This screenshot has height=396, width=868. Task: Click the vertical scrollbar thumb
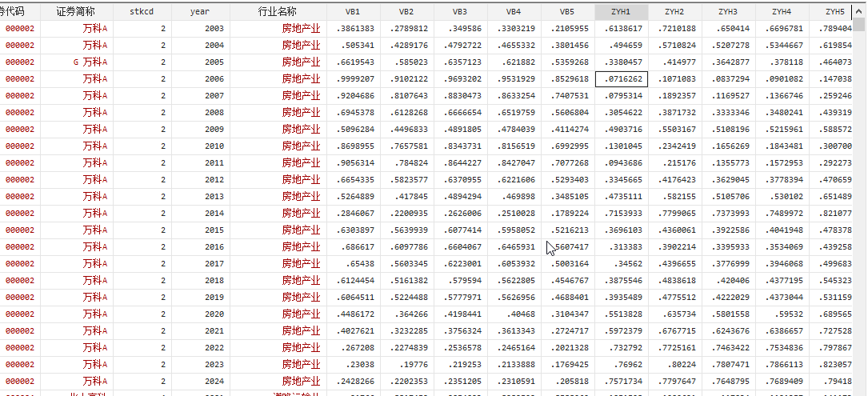[x=860, y=25]
